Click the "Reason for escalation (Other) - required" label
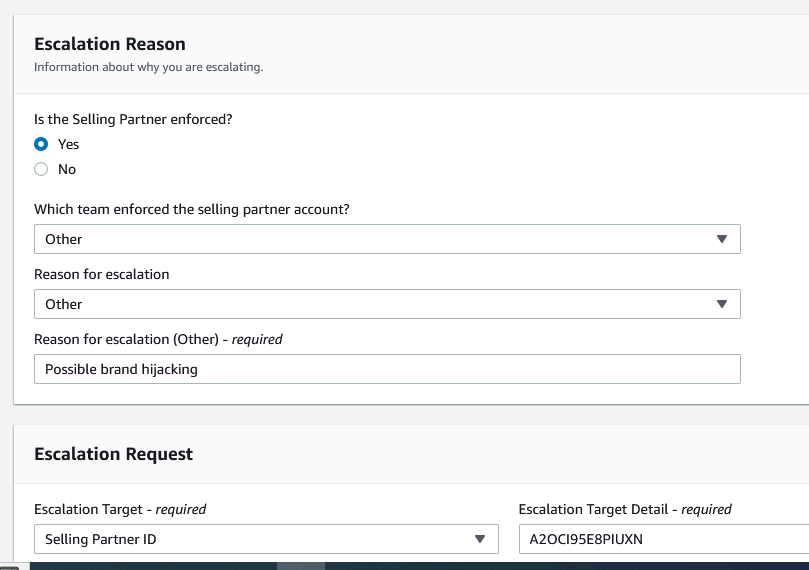The width and height of the screenshot is (809, 570). (x=158, y=339)
